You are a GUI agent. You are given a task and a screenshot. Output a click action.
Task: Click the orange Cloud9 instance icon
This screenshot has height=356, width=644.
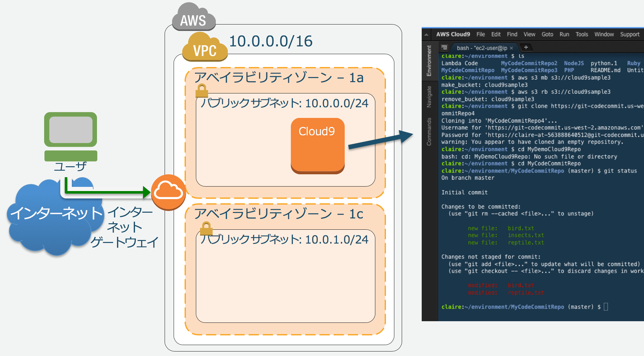318,146
